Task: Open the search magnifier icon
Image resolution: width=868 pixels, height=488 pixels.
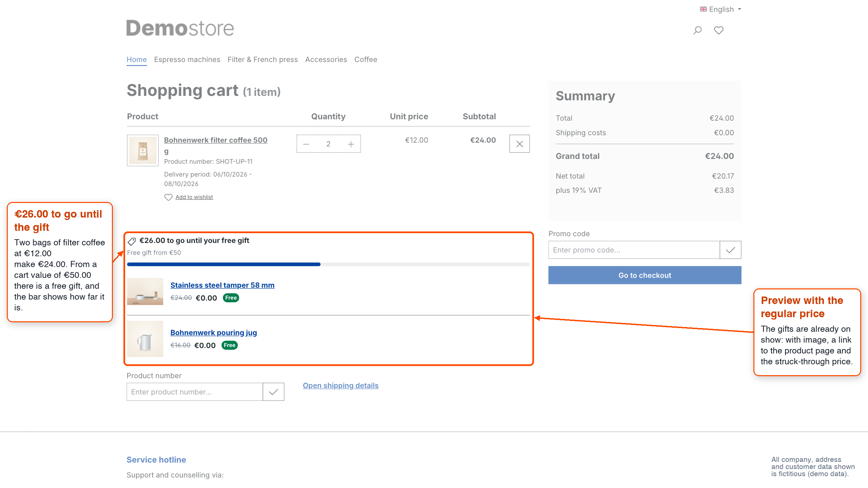Action: pyautogui.click(x=697, y=30)
